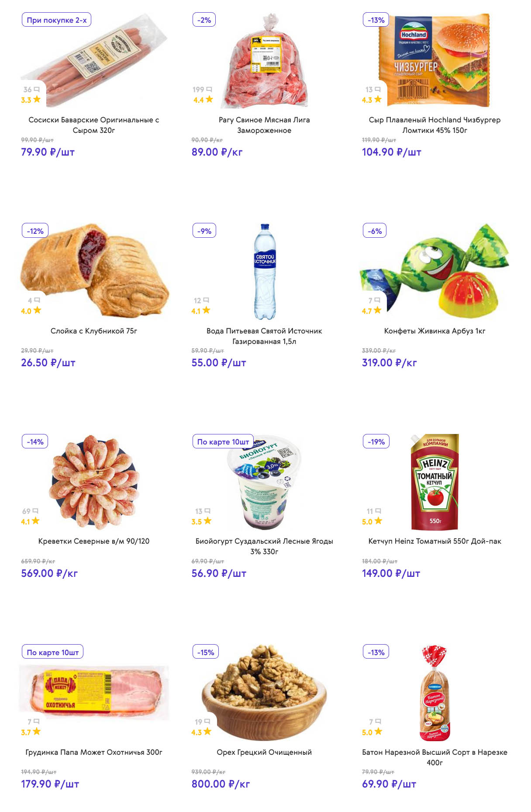Click the star rating icon for Батон Нарезной
The height and width of the screenshot is (812, 531).
click(x=378, y=732)
